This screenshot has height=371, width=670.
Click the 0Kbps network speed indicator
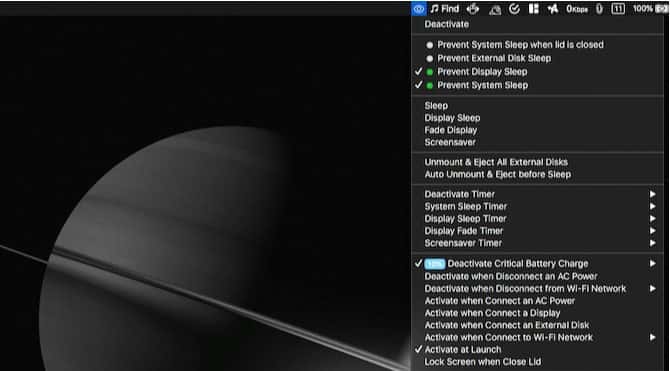click(577, 9)
